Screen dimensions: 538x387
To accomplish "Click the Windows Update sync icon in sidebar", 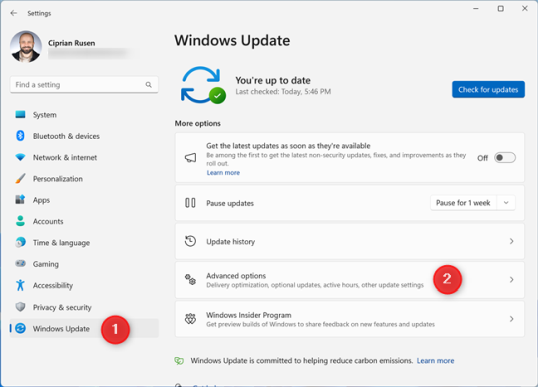I will 20,328.
